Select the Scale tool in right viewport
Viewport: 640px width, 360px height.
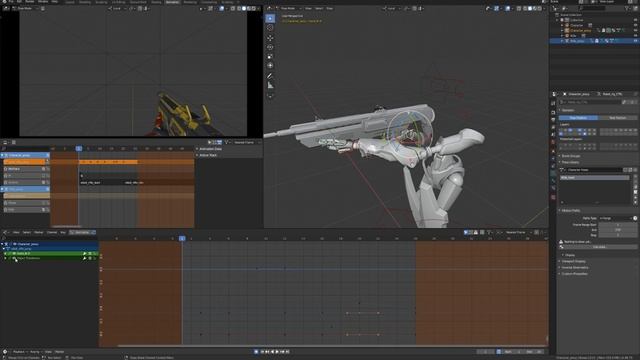(x=270, y=56)
